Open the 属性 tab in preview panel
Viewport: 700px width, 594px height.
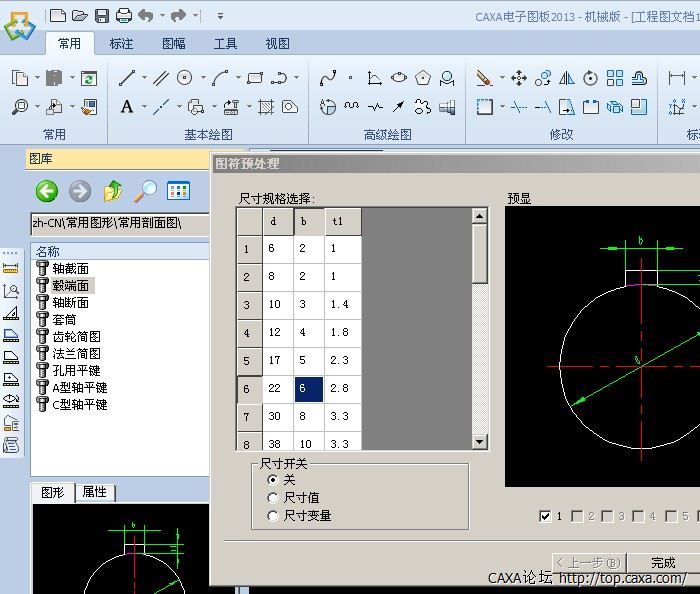coord(95,492)
